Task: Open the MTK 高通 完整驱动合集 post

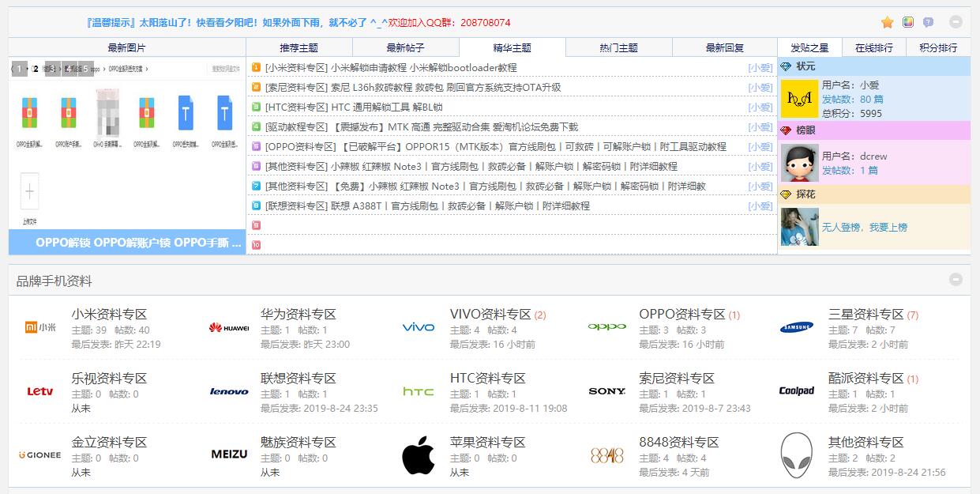Action: 455,127
